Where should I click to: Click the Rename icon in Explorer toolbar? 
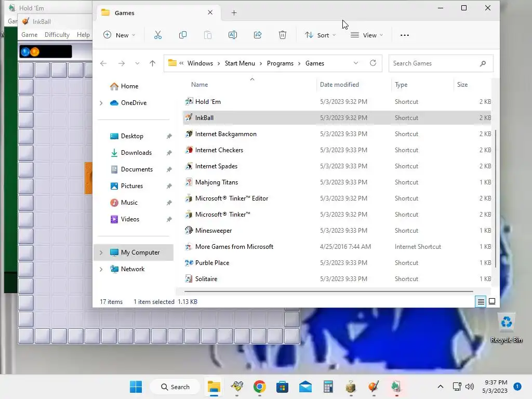(x=233, y=35)
